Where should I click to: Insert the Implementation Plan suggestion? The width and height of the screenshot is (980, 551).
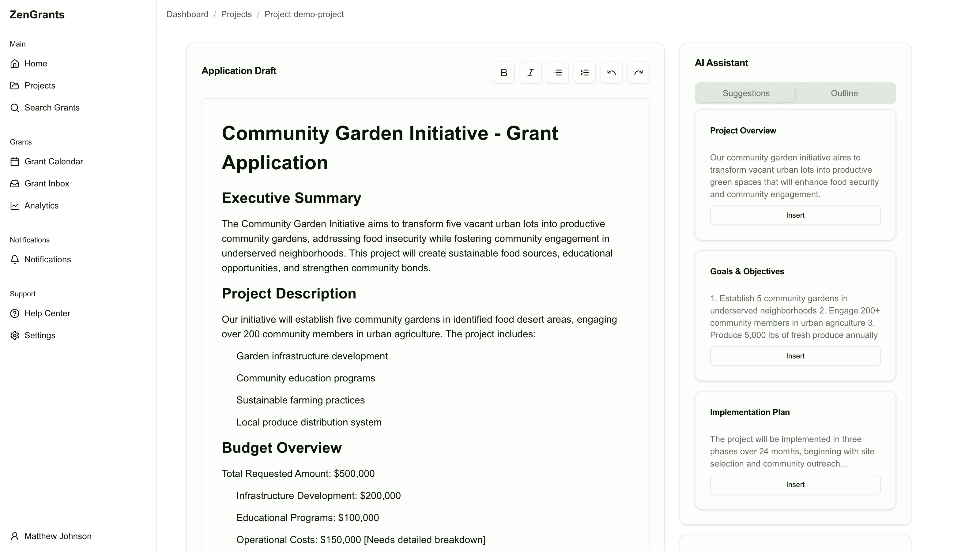click(x=795, y=484)
